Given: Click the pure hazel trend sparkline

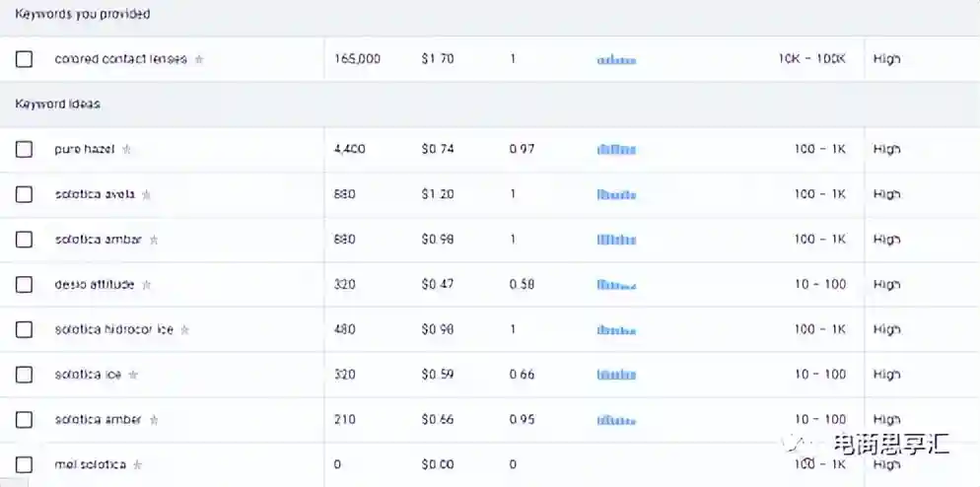Looking at the screenshot, I should click(x=616, y=150).
